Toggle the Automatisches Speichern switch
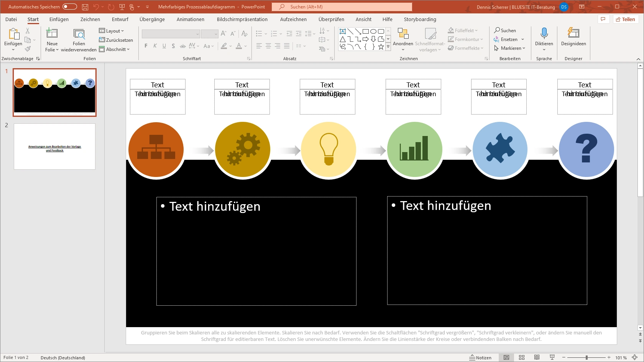The image size is (644, 362). click(70, 7)
